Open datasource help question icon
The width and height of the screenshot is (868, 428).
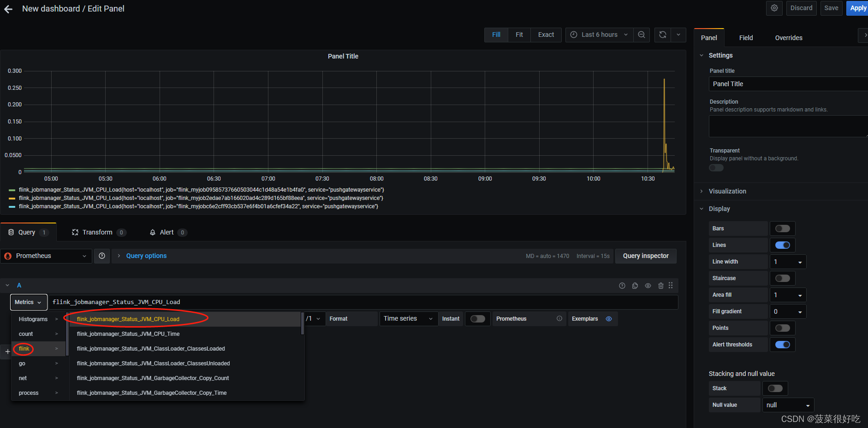point(102,256)
